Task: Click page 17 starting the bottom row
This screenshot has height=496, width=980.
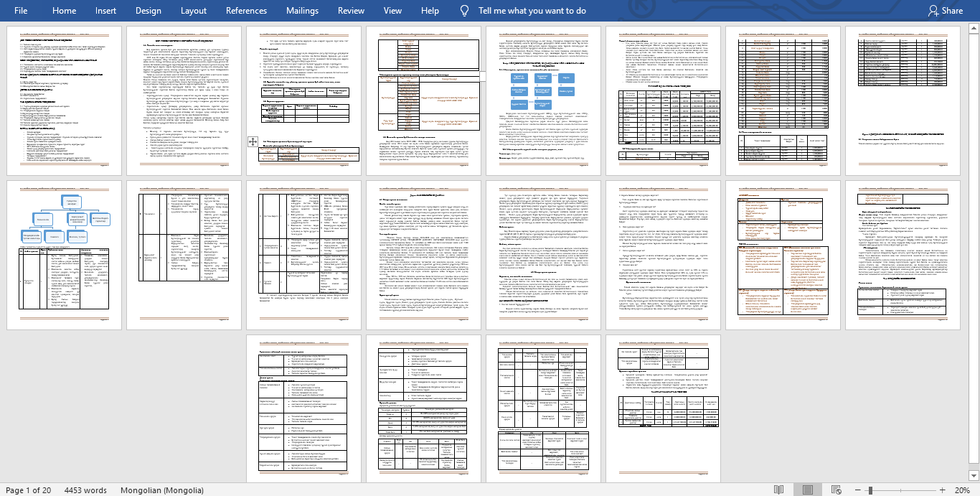Action: [x=303, y=409]
